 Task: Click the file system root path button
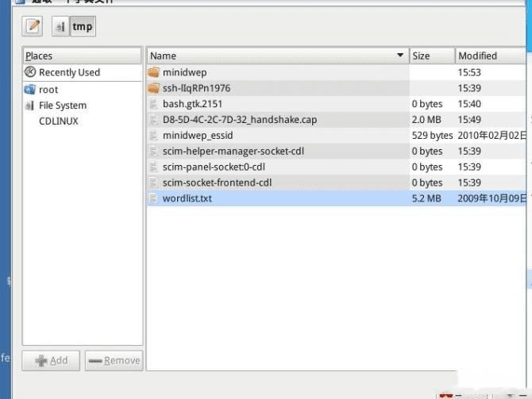[x=60, y=26]
